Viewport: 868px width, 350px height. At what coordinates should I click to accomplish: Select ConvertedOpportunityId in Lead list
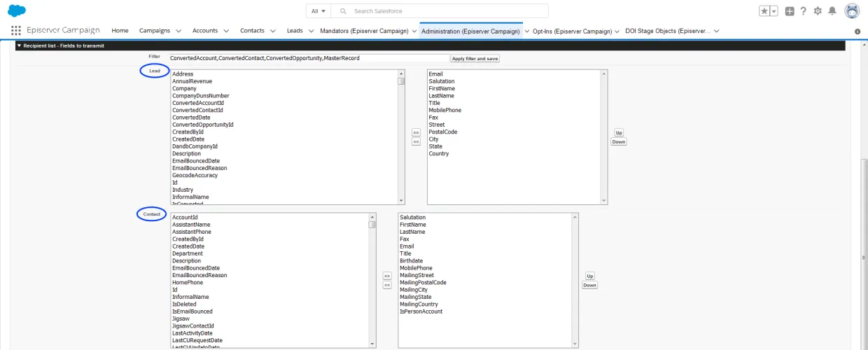[x=202, y=125]
